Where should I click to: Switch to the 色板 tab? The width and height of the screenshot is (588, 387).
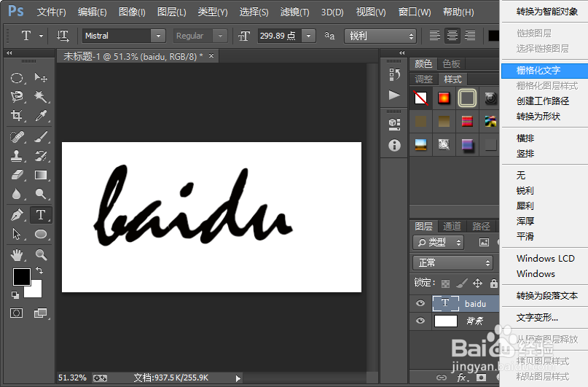point(452,63)
